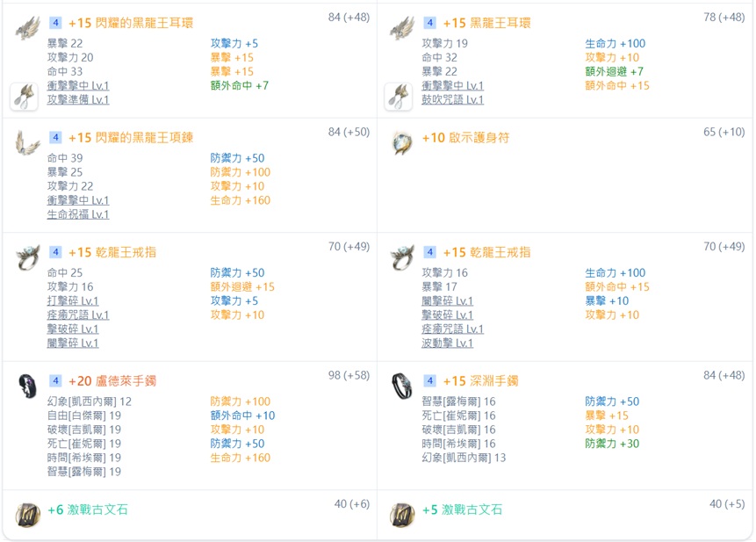
Task: Click the 閃耀的黑龍王耳環 earring icon
Action: (27, 28)
